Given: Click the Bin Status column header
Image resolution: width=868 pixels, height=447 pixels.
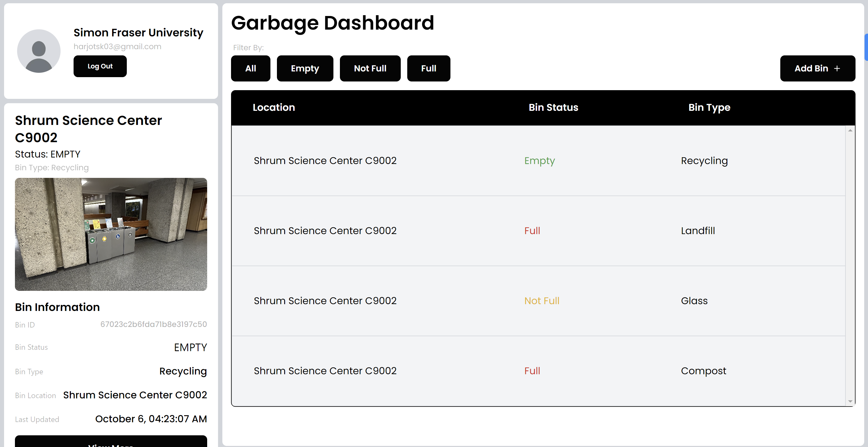Looking at the screenshot, I should (x=553, y=108).
